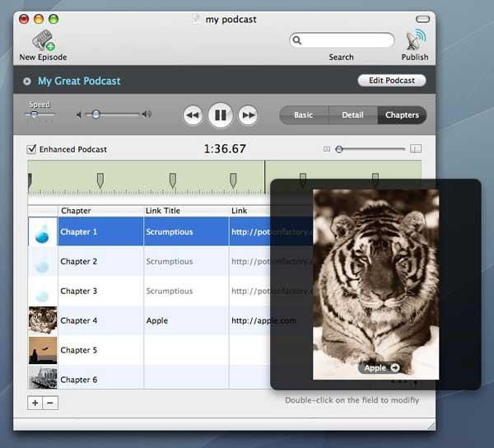
Task: Click the plus button to add chapter
Action: point(35,403)
